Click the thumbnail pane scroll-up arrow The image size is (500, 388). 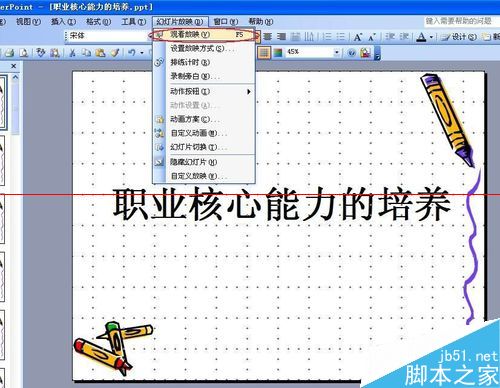point(15,77)
